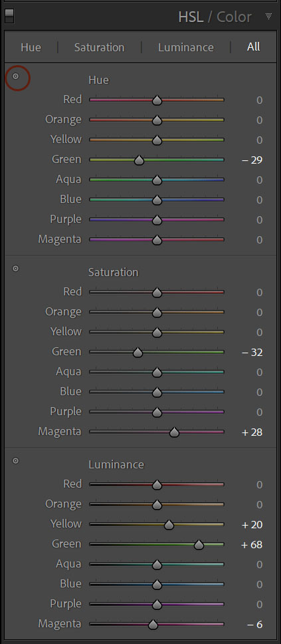Switch to the Hue tab

tap(31, 47)
